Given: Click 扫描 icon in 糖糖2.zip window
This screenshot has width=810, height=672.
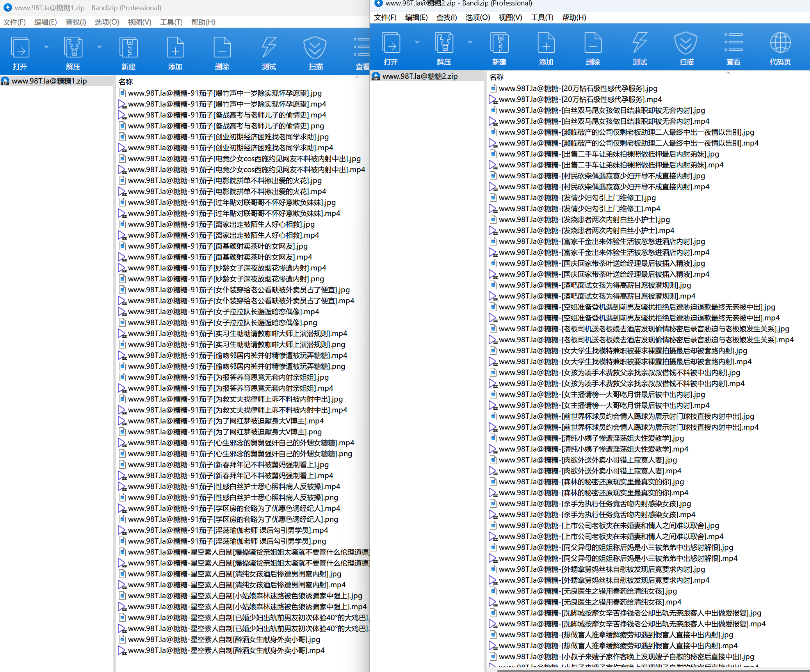Looking at the screenshot, I should tap(686, 43).
